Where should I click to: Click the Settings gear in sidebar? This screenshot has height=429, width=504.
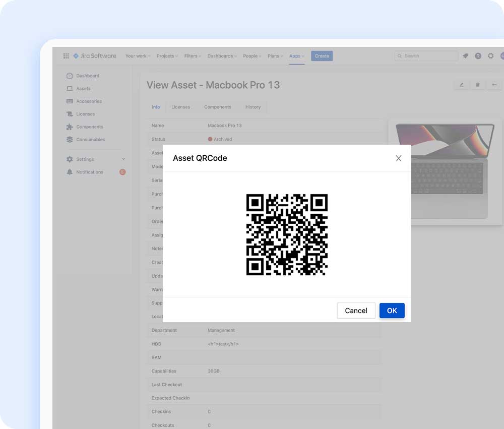click(70, 159)
